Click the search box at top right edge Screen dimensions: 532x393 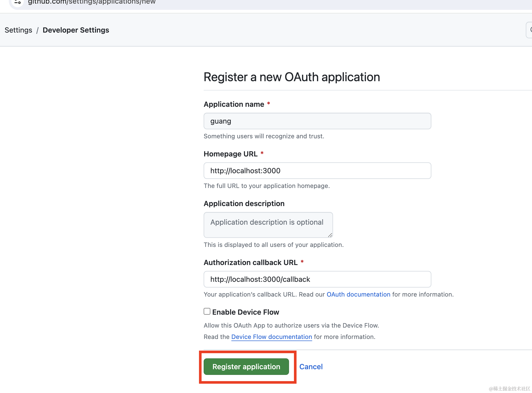click(x=529, y=30)
